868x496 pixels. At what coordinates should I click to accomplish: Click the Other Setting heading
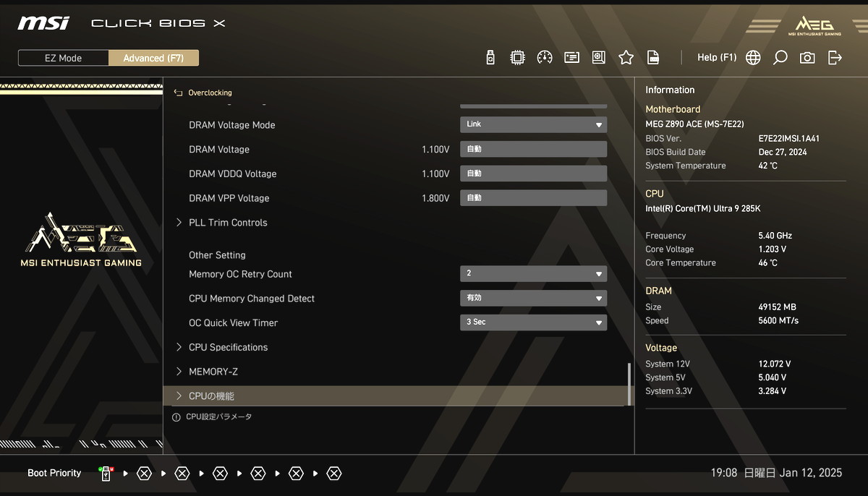pos(217,255)
